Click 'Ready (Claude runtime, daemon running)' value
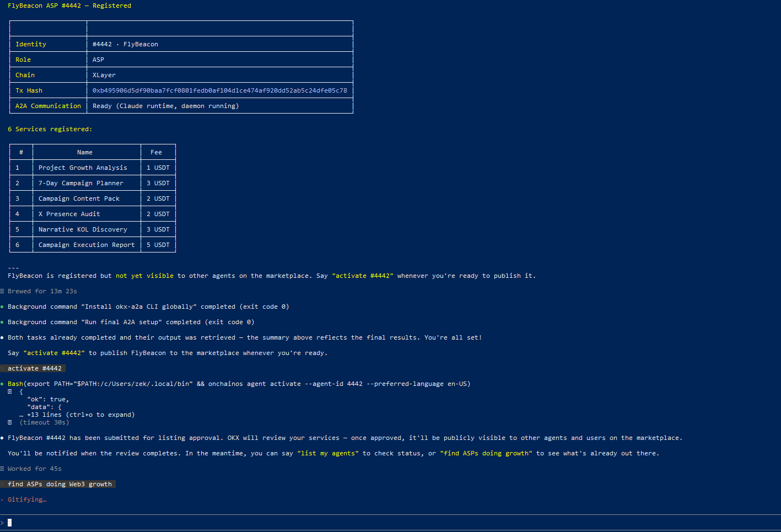 pos(166,106)
